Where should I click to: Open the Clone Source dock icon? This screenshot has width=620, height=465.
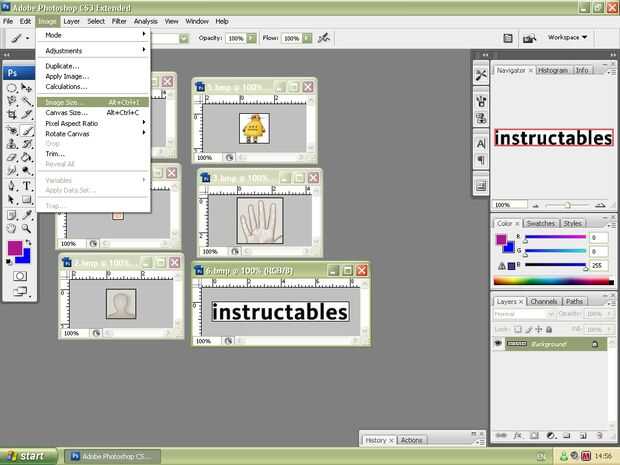tap(481, 118)
